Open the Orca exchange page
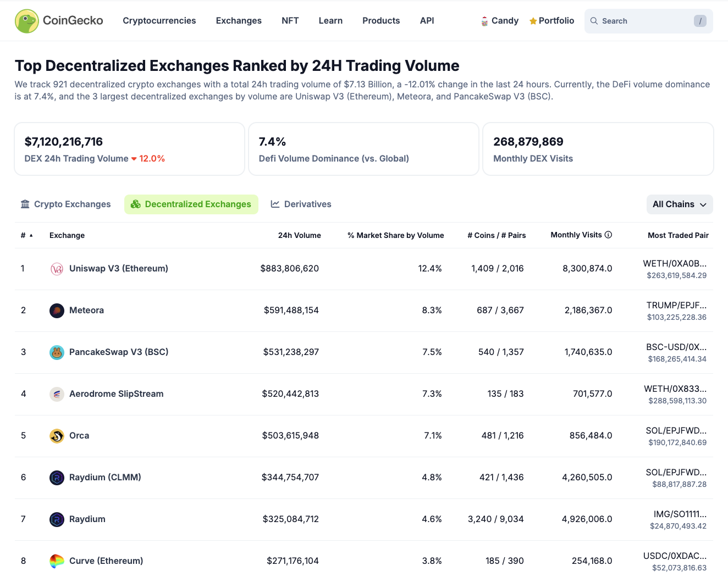Viewport: 728px width, 582px height. pyautogui.click(x=79, y=436)
